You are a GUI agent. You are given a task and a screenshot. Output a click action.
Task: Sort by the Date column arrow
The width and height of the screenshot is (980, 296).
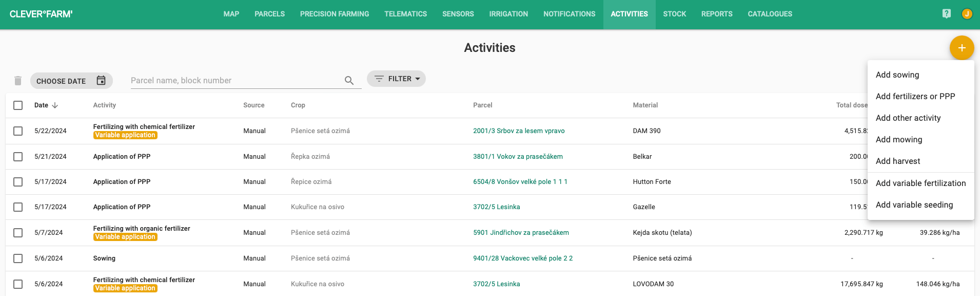(x=55, y=105)
